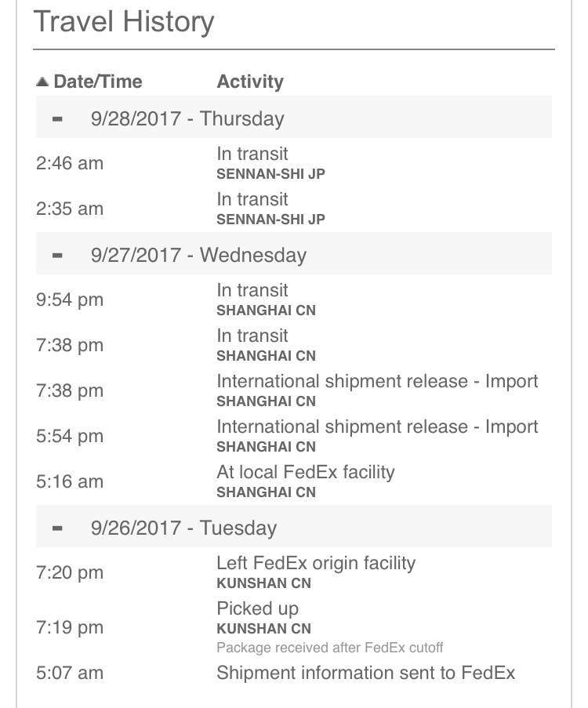Select the At local FedEx facility entry
Image resolution: width=588 pixels, height=708 pixels.
pos(294,481)
